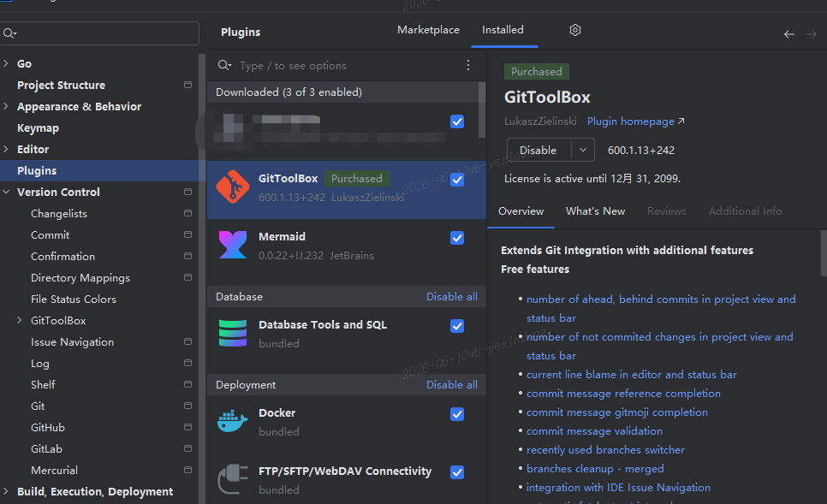Click project-level icon beside Changelists
The width and height of the screenshot is (827, 504).
(x=187, y=213)
